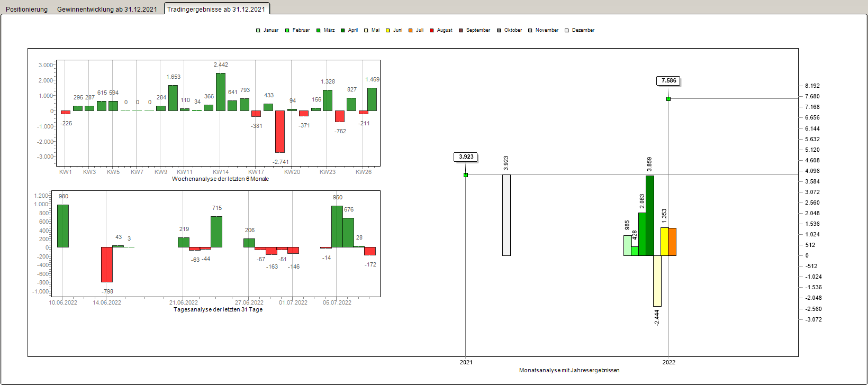Select the 2.442 weekly bar in KW14

(x=221, y=92)
